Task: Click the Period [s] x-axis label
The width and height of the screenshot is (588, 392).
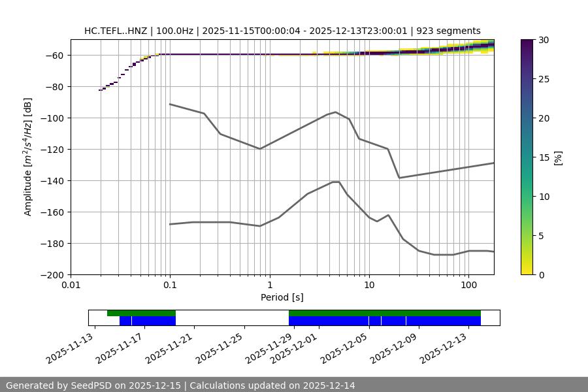Action: click(x=282, y=297)
